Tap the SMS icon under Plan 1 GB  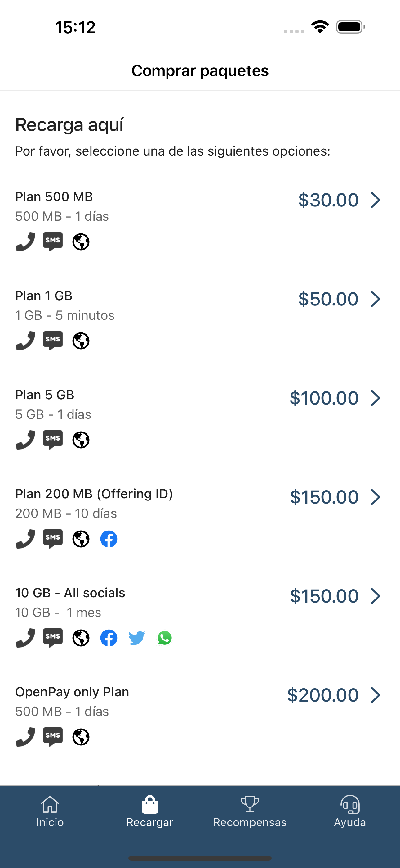pyautogui.click(x=53, y=341)
